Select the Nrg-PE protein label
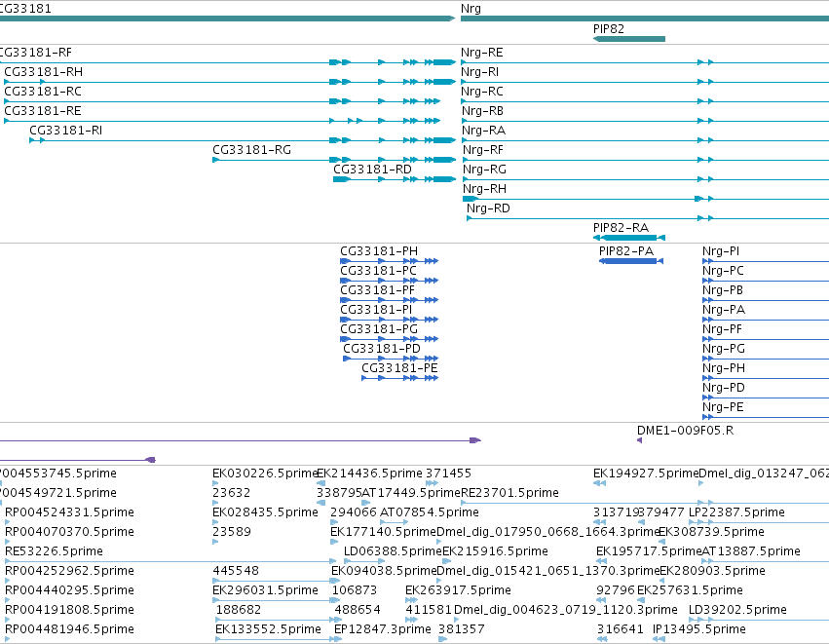The width and height of the screenshot is (829, 644). tap(723, 407)
